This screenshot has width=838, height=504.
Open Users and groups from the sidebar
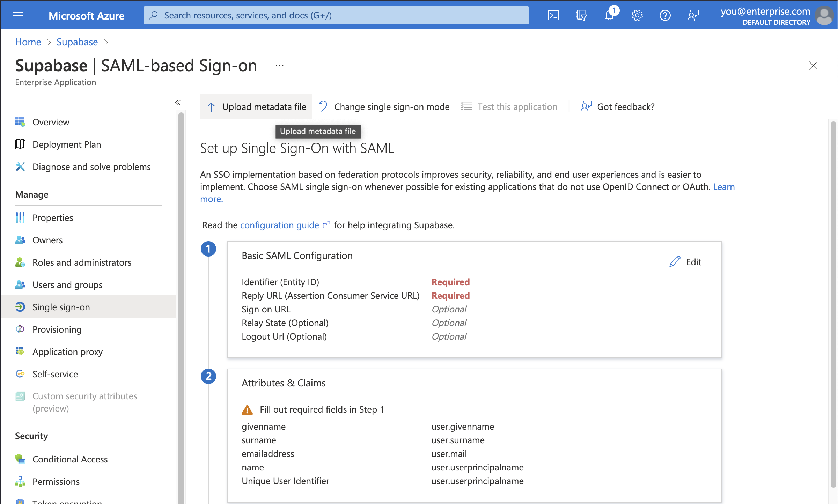67,284
